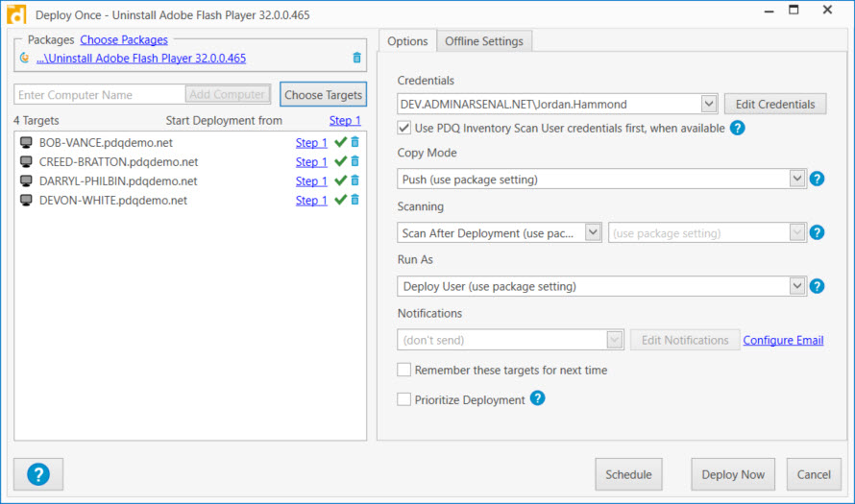Viewport: 855px width, 504px height.
Task: Click green checkmark for DEVON-WHITE
Action: pyautogui.click(x=341, y=200)
